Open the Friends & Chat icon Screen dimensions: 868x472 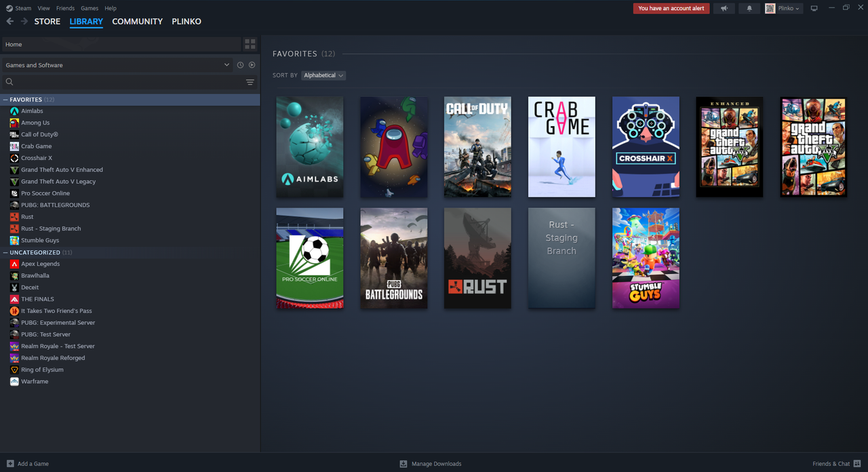coord(858,464)
